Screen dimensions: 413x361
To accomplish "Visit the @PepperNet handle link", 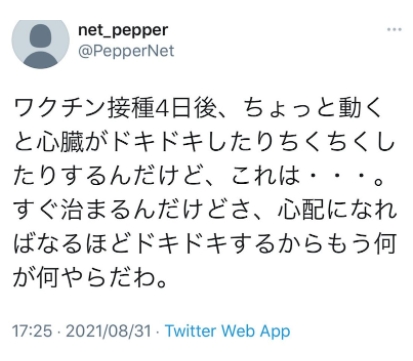I will (x=126, y=51).
